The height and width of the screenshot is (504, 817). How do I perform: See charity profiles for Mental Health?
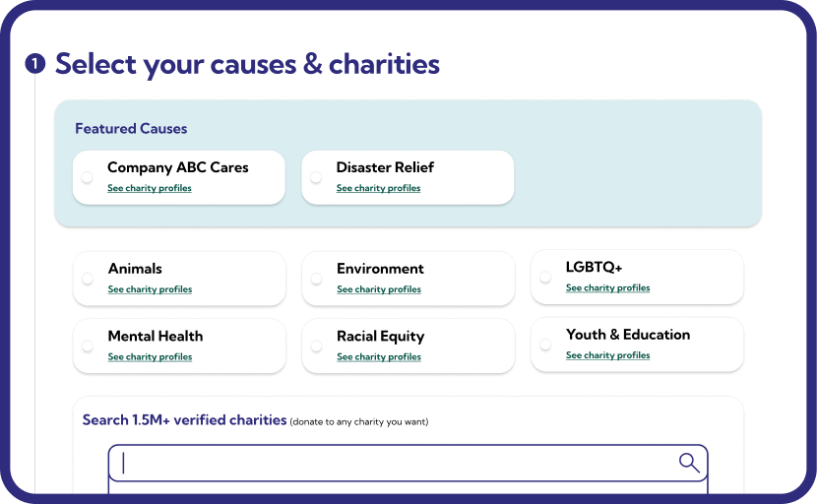(x=150, y=357)
